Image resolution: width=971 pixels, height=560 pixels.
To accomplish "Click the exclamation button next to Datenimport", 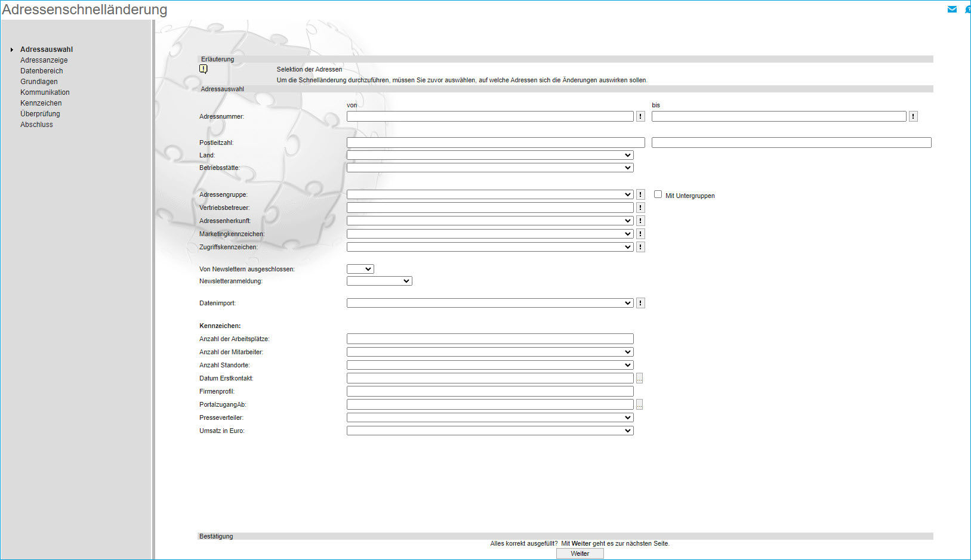I will pos(640,303).
